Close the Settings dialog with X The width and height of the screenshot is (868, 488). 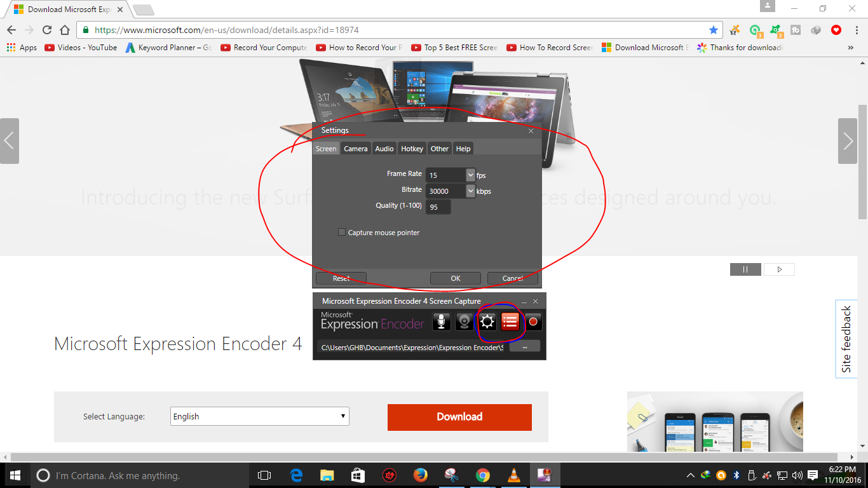[x=531, y=130]
